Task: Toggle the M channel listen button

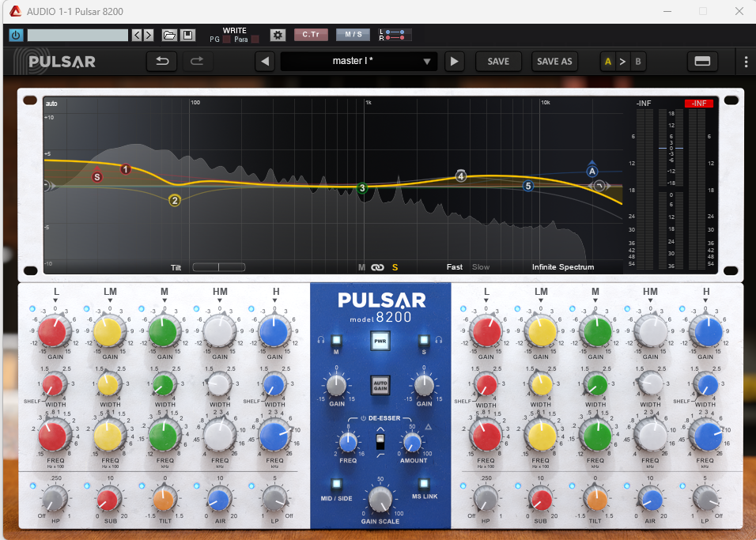Action: 337,341
